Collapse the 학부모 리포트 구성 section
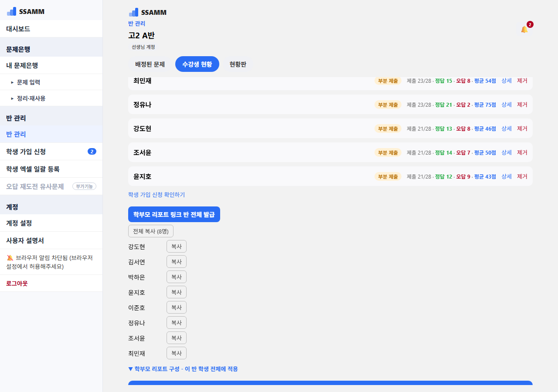 183,369
